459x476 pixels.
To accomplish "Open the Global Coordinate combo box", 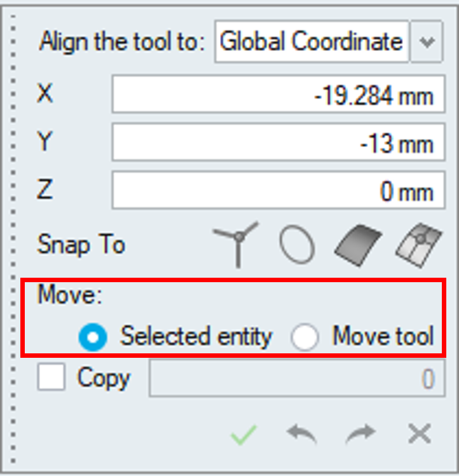I will point(311,43).
